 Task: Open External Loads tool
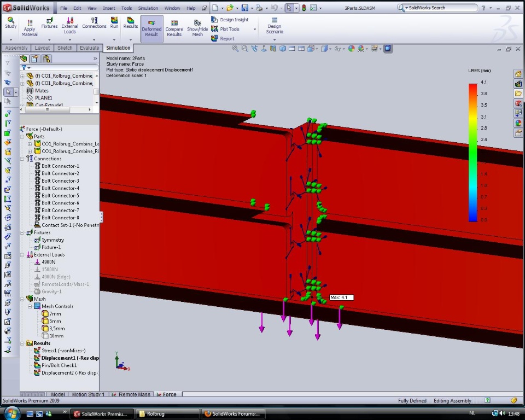69,26
